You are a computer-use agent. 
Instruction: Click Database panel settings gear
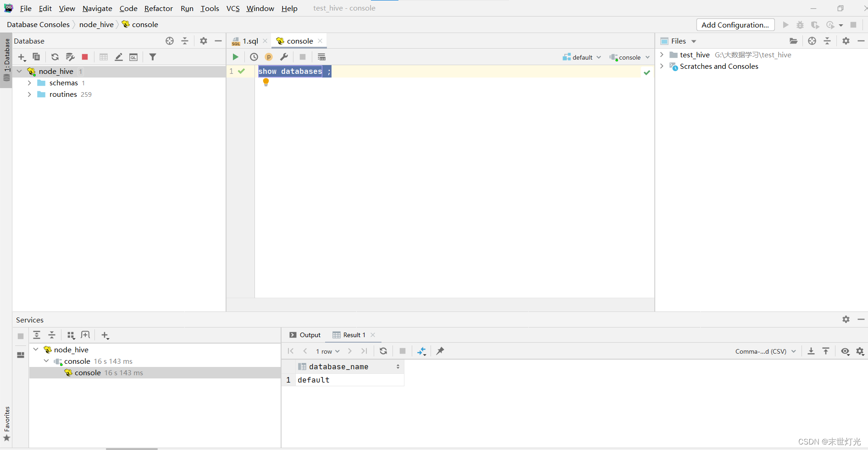[204, 41]
